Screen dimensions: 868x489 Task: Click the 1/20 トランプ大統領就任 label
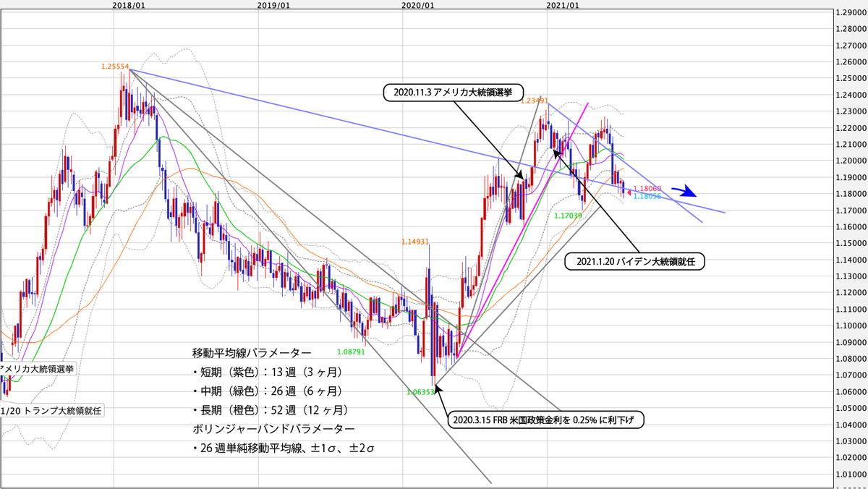click(53, 410)
